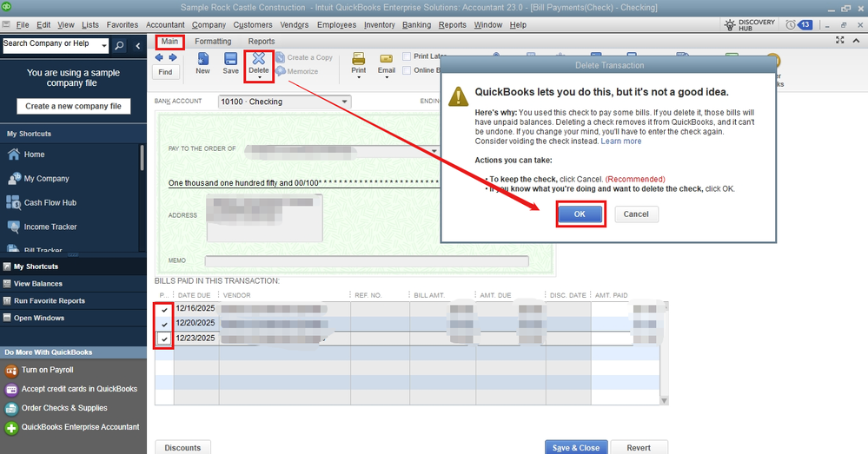This screenshot has height=454, width=868.
Task: Confirm deletion with the OK button
Action: (x=580, y=214)
